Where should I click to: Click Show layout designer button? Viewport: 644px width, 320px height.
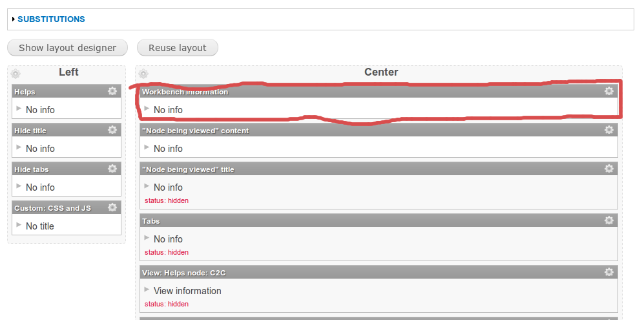tap(67, 48)
